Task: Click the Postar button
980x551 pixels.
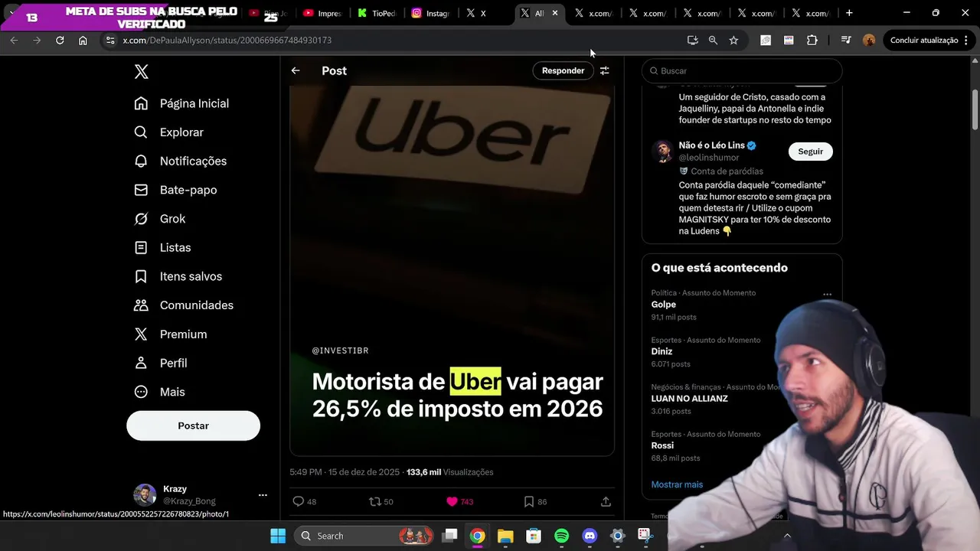Action: click(x=193, y=425)
